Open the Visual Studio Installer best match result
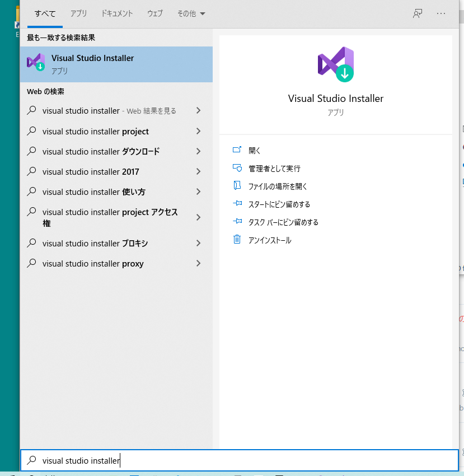The width and height of the screenshot is (464, 476). [x=116, y=64]
